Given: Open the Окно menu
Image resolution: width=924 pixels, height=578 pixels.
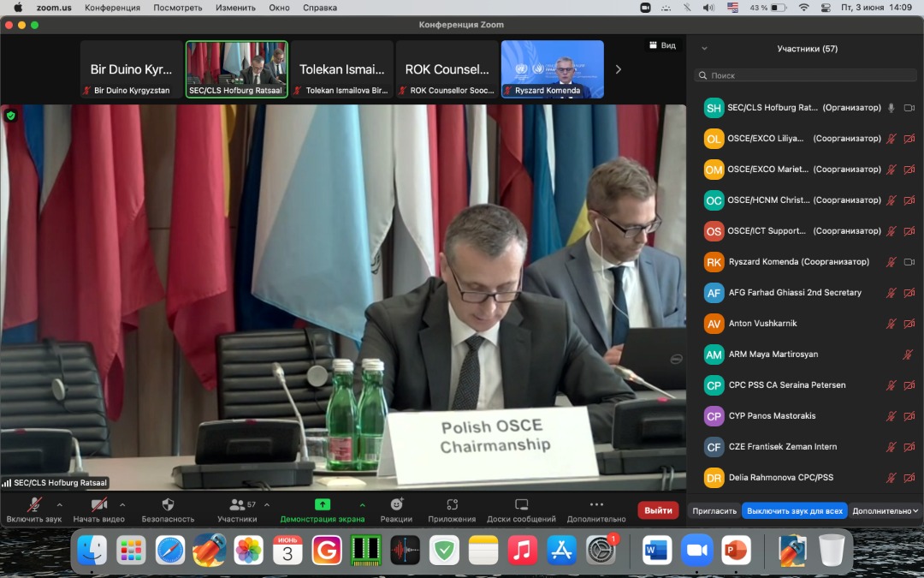Looking at the screenshot, I should (279, 8).
